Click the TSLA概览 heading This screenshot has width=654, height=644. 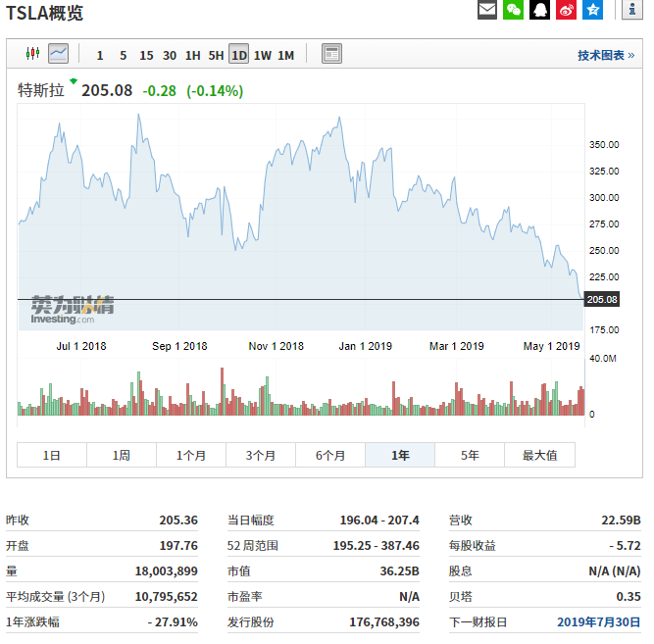point(45,13)
